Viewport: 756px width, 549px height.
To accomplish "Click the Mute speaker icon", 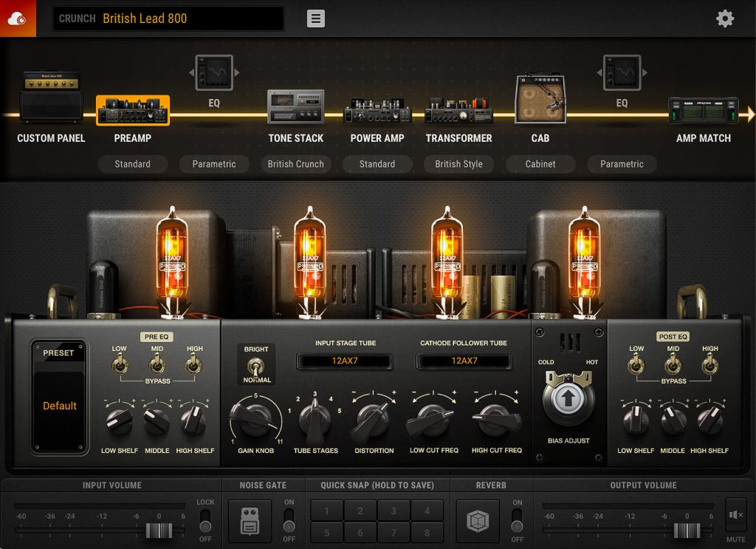I will point(736,515).
